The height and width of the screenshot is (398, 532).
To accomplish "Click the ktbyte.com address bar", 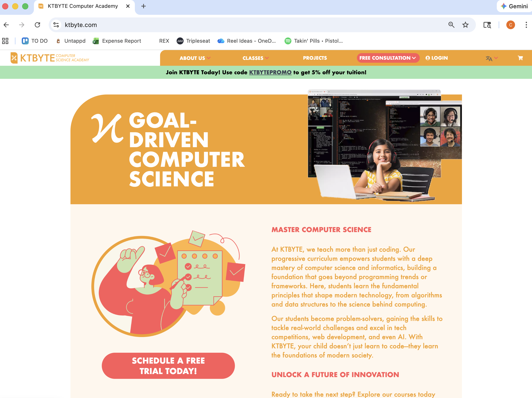I will pyautogui.click(x=241, y=25).
